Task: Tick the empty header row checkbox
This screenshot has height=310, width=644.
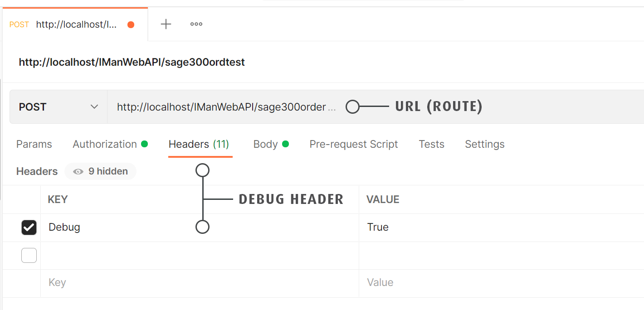Action: click(29, 256)
